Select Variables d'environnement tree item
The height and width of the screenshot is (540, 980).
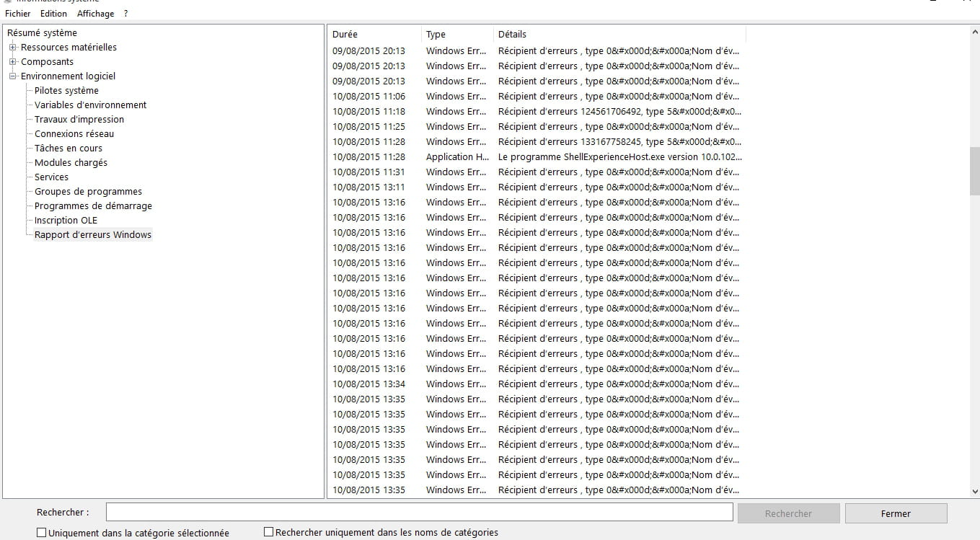coord(90,105)
